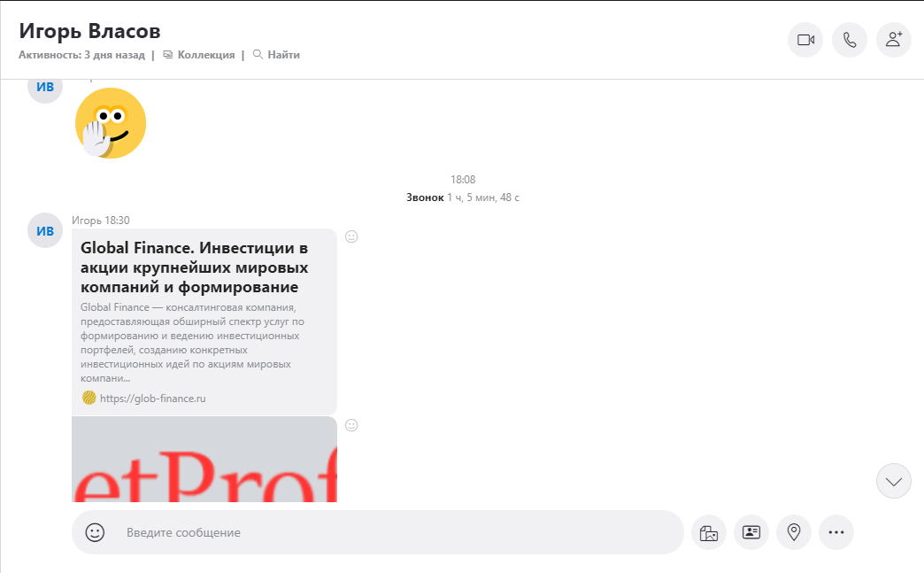Screen dimensions: 924x573
Task: Click the Активность: 3 дня назад status
Action: click(81, 55)
